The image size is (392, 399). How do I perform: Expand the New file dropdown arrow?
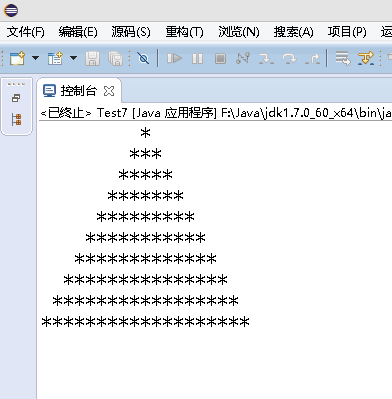coord(35,58)
